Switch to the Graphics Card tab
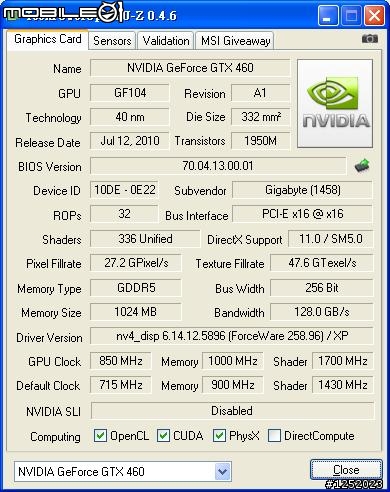390x492 pixels. pos(48,39)
